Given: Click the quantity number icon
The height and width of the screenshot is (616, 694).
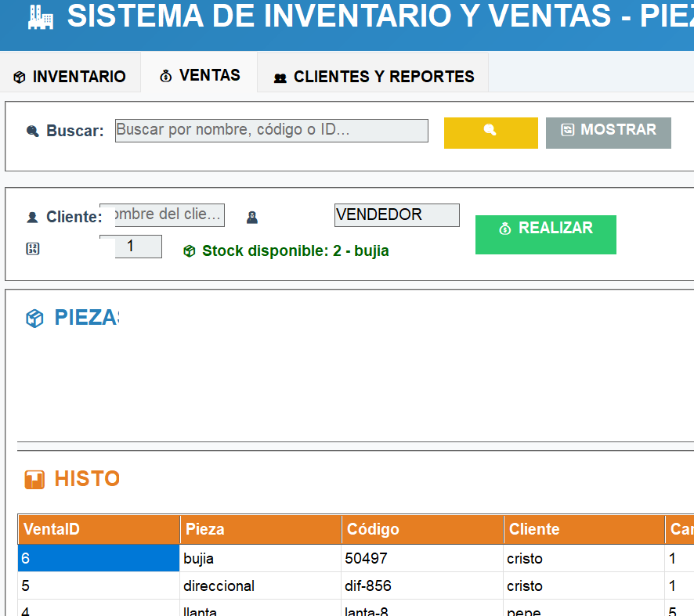Looking at the screenshot, I should coord(32,249).
